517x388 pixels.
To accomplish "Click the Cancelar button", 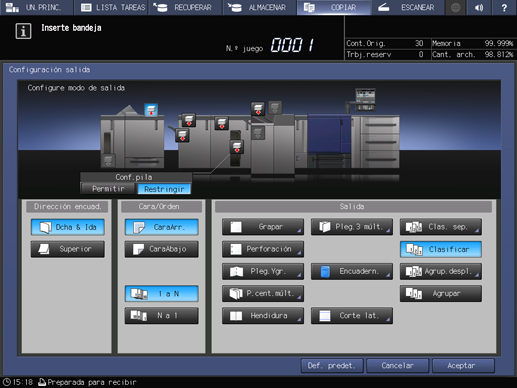I will coord(398,366).
